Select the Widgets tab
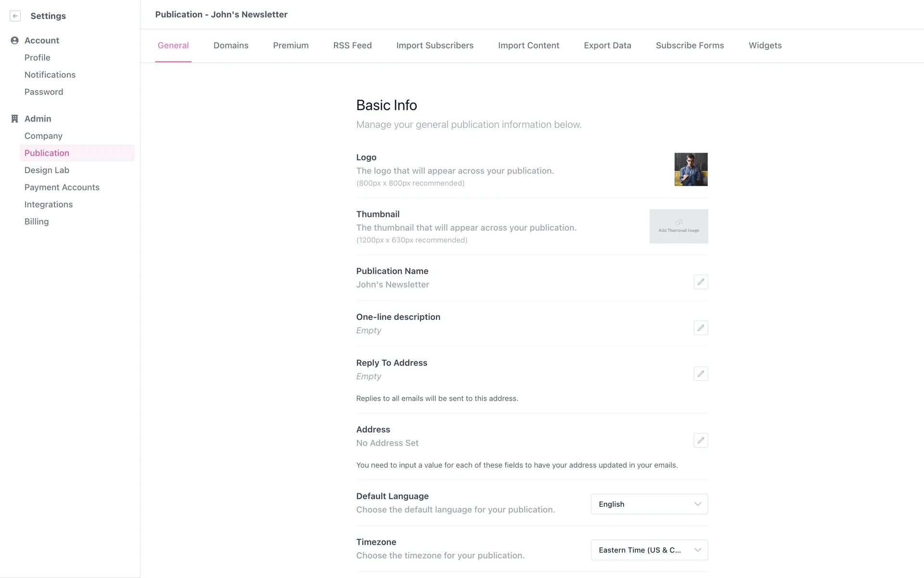 (x=765, y=45)
